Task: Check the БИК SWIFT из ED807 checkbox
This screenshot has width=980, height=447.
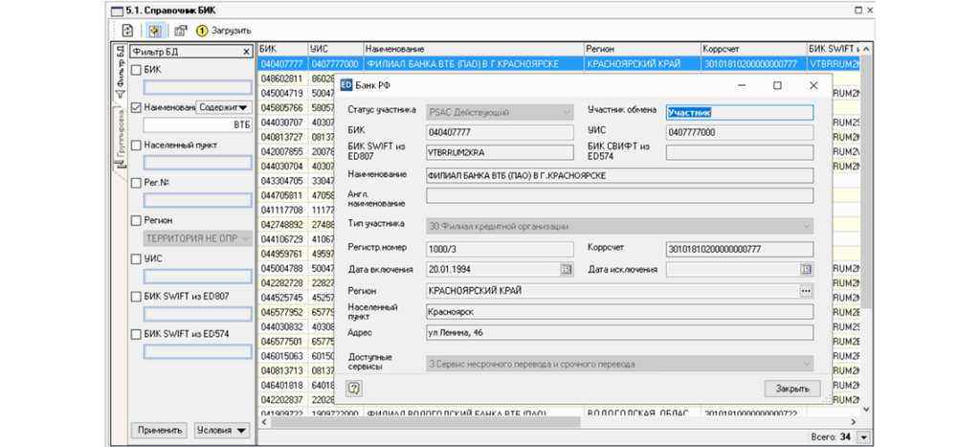Action: [x=137, y=296]
